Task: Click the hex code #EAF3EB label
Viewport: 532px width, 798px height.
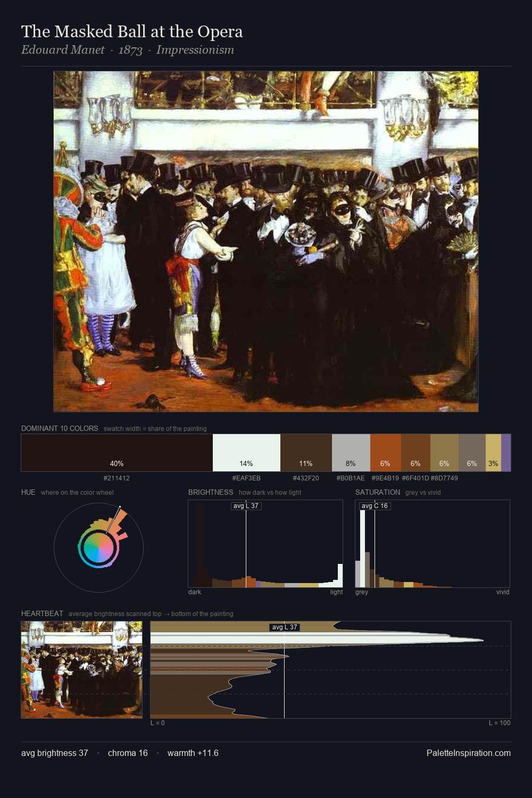Action: pos(246,478)
